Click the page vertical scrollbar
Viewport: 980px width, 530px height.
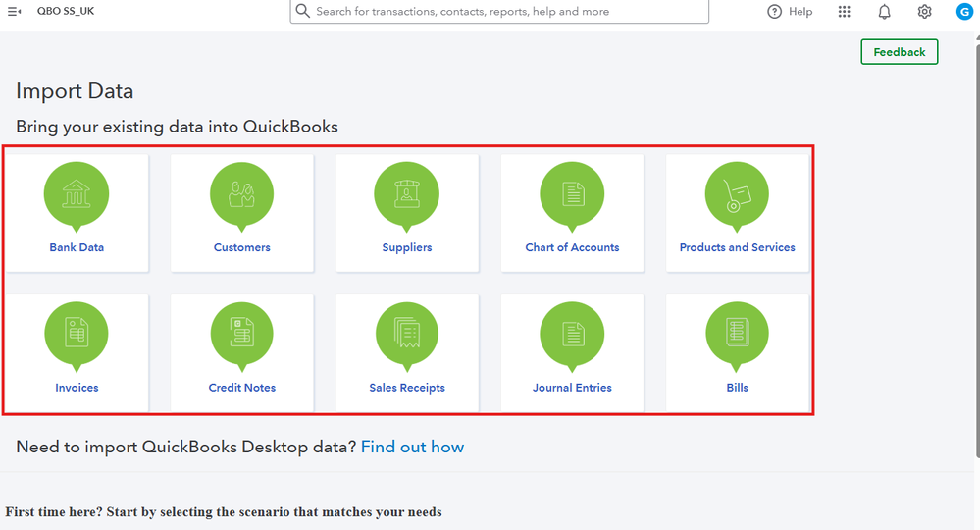pos(977,250)
